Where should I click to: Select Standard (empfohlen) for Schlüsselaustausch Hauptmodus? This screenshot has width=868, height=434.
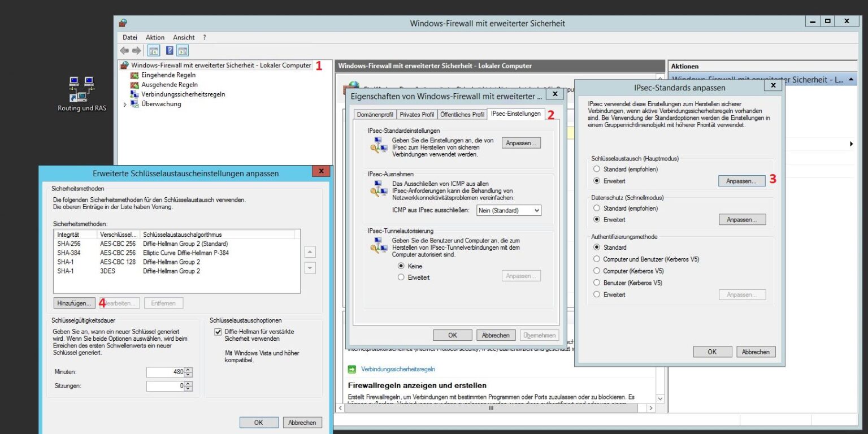point(597,168)
